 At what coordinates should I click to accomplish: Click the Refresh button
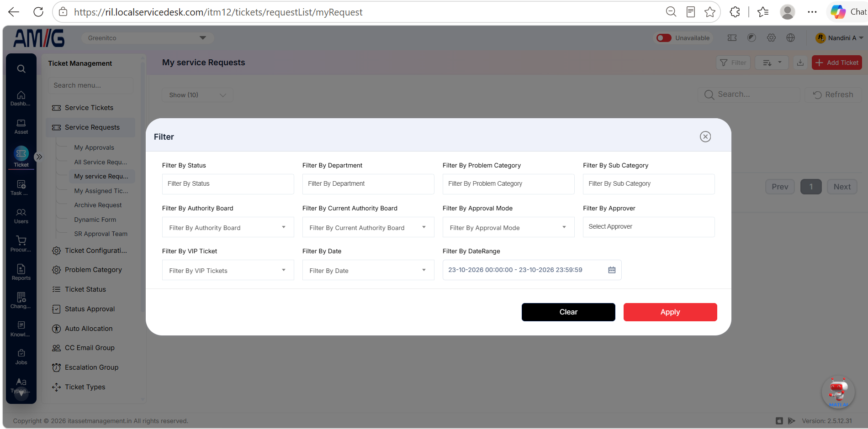click(833, 94)
